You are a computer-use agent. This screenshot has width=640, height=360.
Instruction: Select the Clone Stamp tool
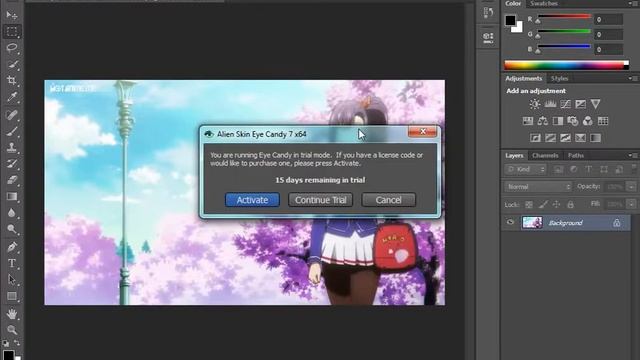click(12, 147)
